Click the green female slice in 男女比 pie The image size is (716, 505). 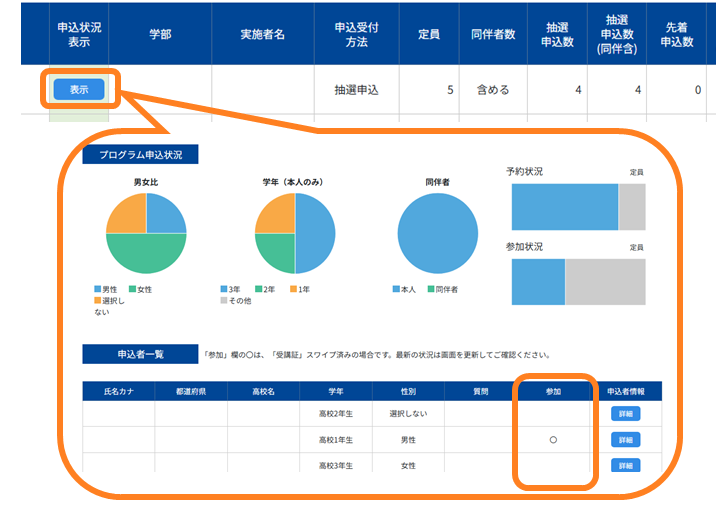click(x=146, y=253)
